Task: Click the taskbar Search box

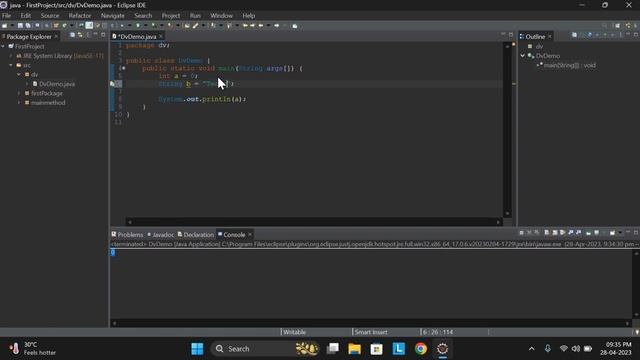Action: (264, 349)
